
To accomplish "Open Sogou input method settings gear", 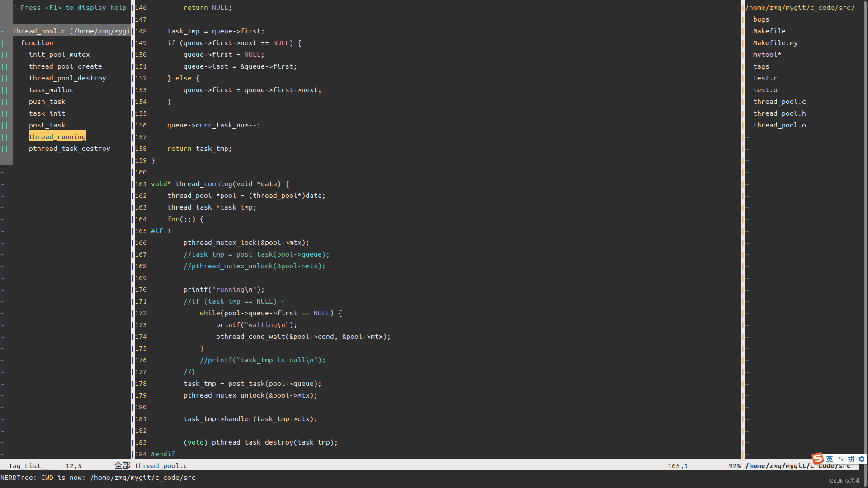I will (862, 459).
